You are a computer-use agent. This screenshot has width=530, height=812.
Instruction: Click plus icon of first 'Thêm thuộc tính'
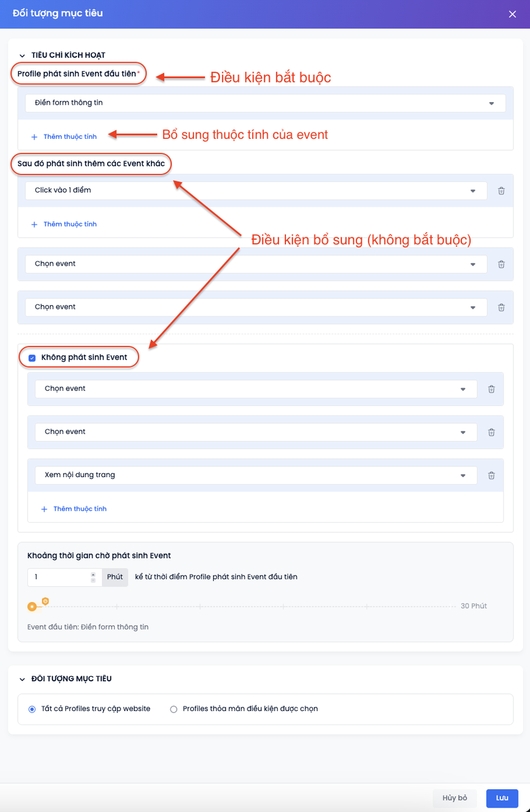click(x=35, y=137)
